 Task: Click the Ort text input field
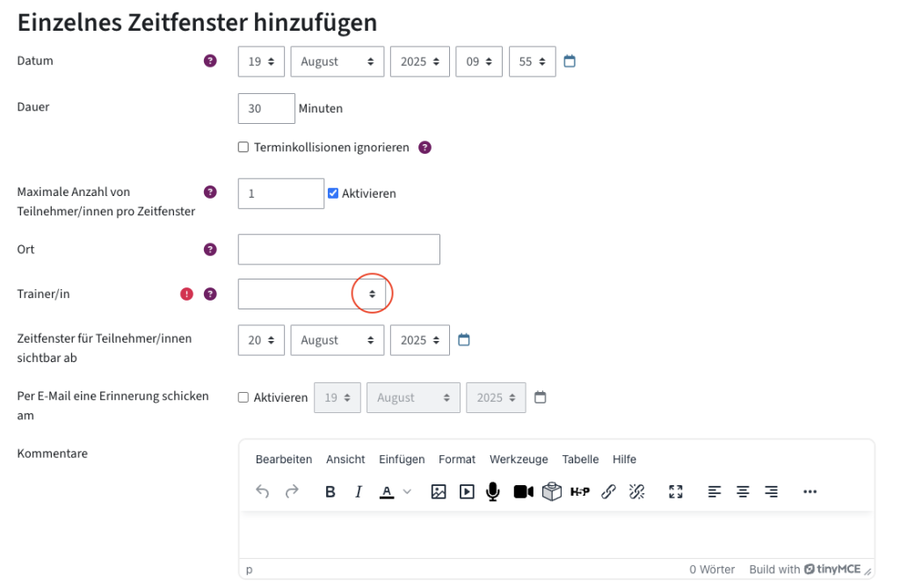click(339, 250)
